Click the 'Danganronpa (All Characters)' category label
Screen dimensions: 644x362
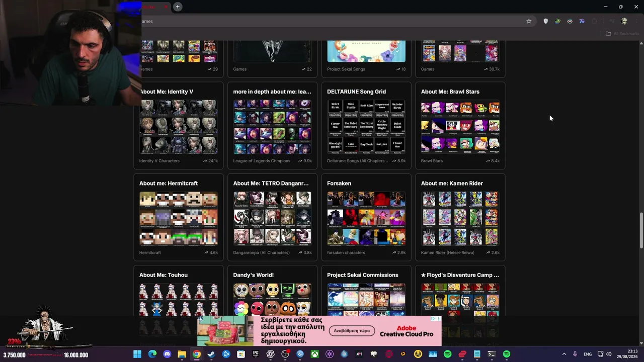262,252
